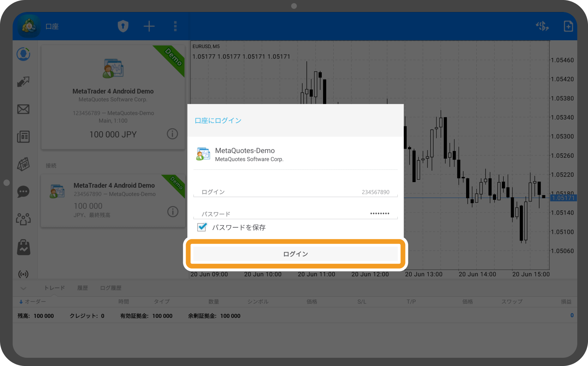Screen dimensions: 588x366
Task: Uncheck the パスワードを保存 checkbox
Action: [x=202, y=227]
